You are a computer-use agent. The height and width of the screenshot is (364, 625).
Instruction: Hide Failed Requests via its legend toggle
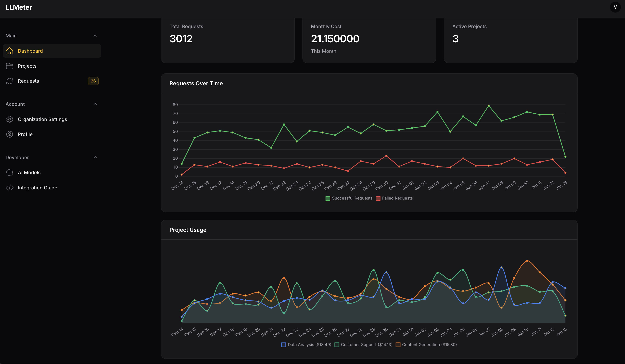pyautogui.click(x=394, y=198)
